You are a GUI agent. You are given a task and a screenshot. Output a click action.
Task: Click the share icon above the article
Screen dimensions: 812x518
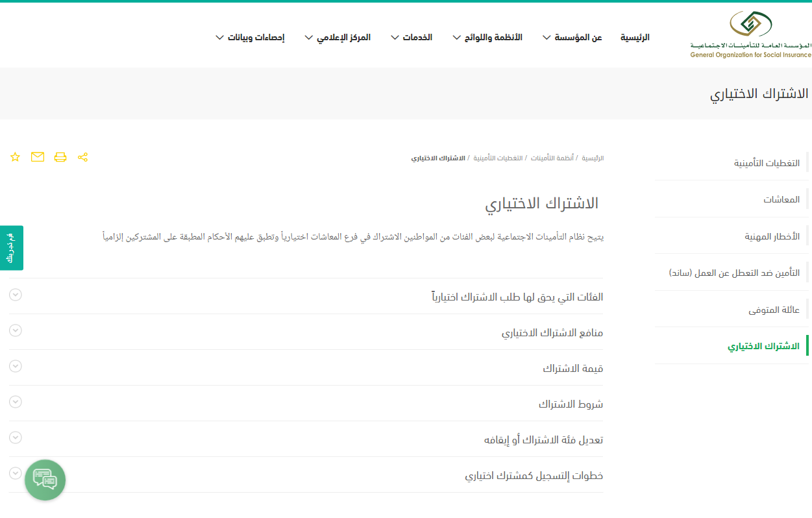point(82,157)
